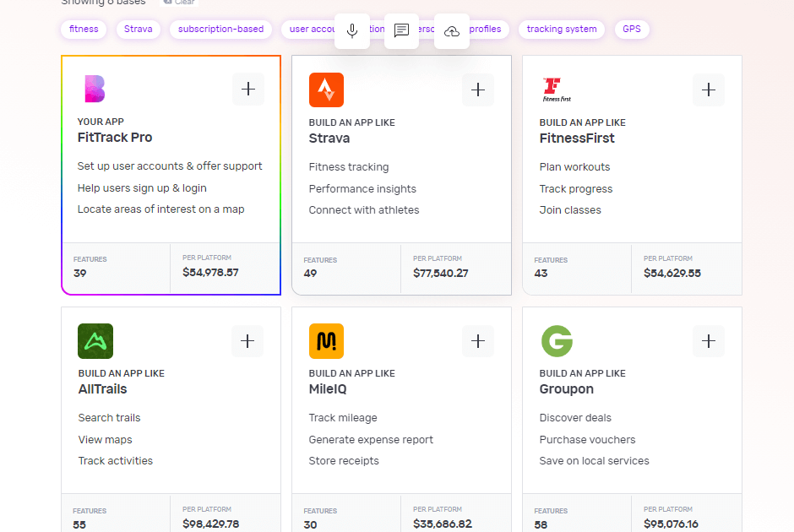
Task: Select the tracking system tag chip
Action: tap(562, 30)
